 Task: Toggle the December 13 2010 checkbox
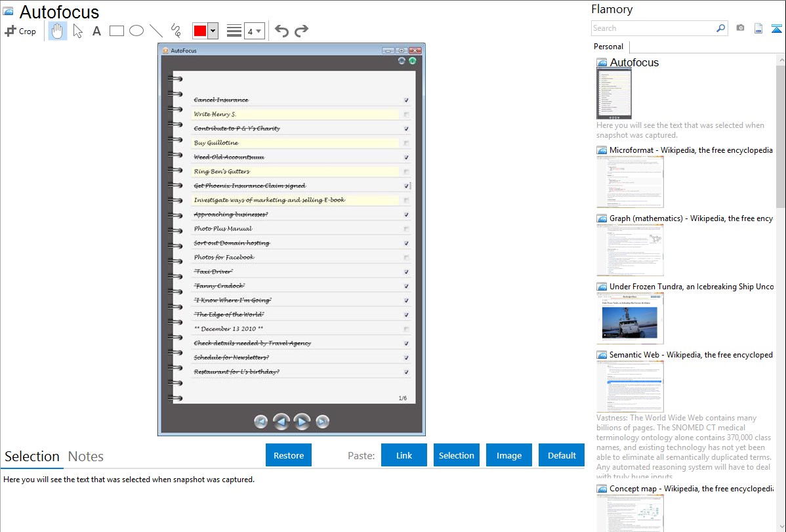406,329
